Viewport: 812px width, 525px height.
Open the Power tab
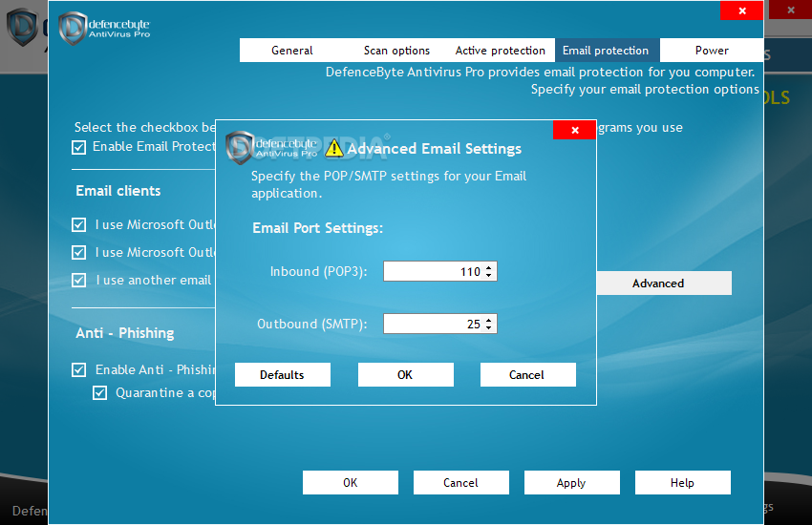pyautogui.click(x=712, y=51)
